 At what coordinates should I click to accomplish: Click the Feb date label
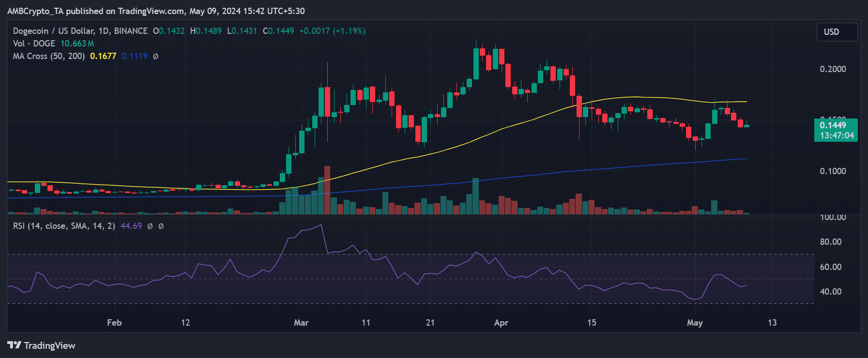[114, 323]
